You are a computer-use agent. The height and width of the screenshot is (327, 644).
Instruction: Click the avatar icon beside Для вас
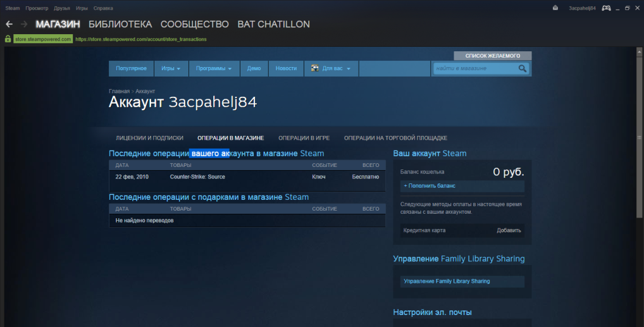pyautogui.click(x=314, y=68)
